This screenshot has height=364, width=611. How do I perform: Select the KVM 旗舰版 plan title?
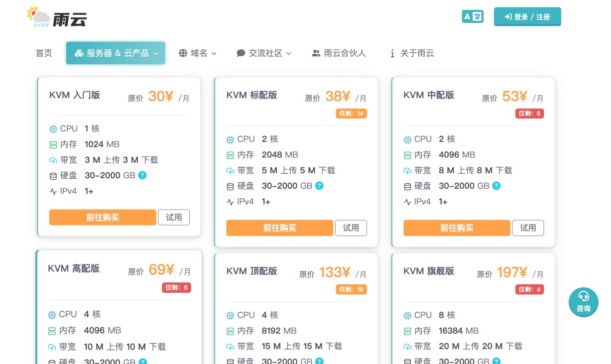coord(429,271)
